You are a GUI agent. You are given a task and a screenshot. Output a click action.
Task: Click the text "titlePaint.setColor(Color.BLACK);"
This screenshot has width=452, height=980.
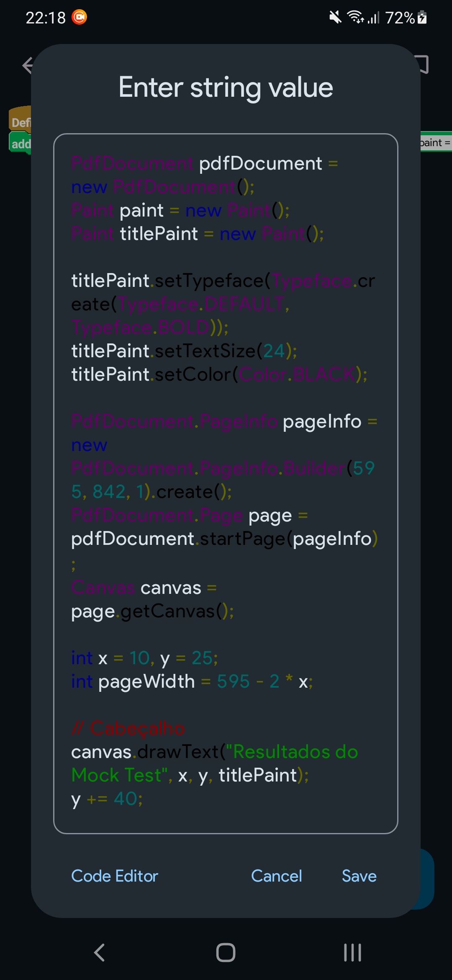[219, 374]
